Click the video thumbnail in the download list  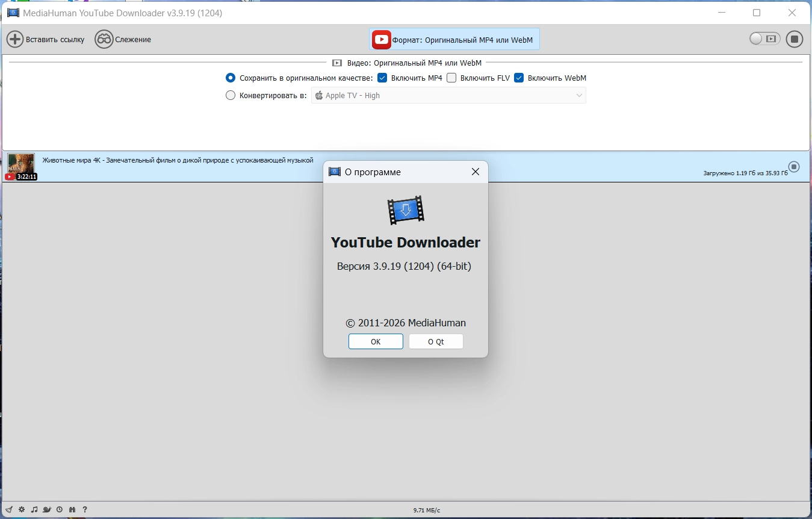pyautogui.click(x=21, y=167)
